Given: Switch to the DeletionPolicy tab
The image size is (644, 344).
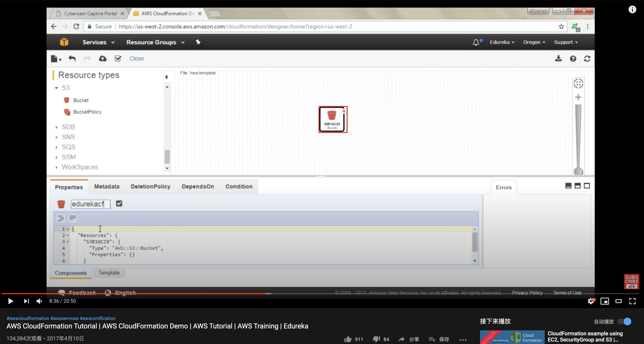Looking at the screenshot, I should coord(150,186).
